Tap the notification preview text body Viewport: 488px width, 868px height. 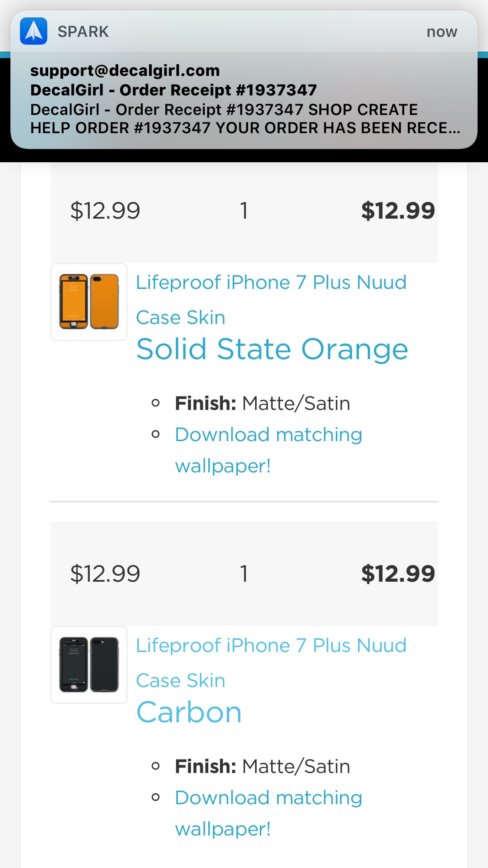(245, 119)
